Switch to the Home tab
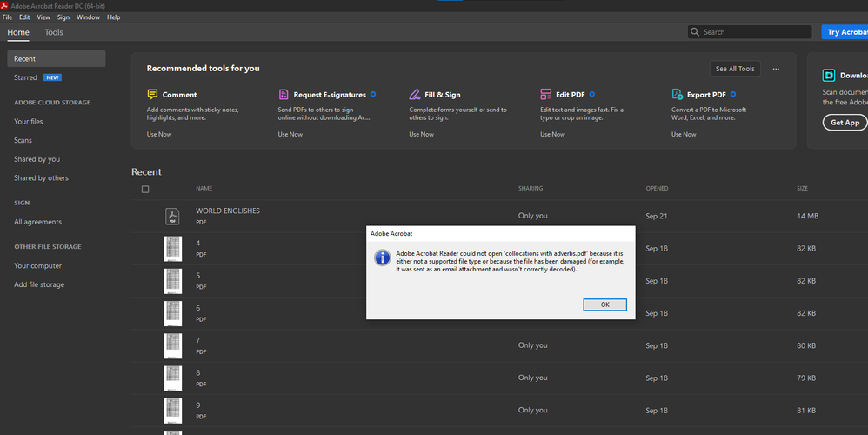The height and width of the screenshot is (435, 868). tap(18, 32)
